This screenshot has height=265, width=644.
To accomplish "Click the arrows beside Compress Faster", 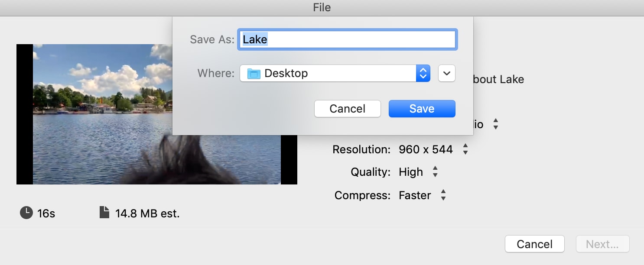I will (x=443, y=195).
